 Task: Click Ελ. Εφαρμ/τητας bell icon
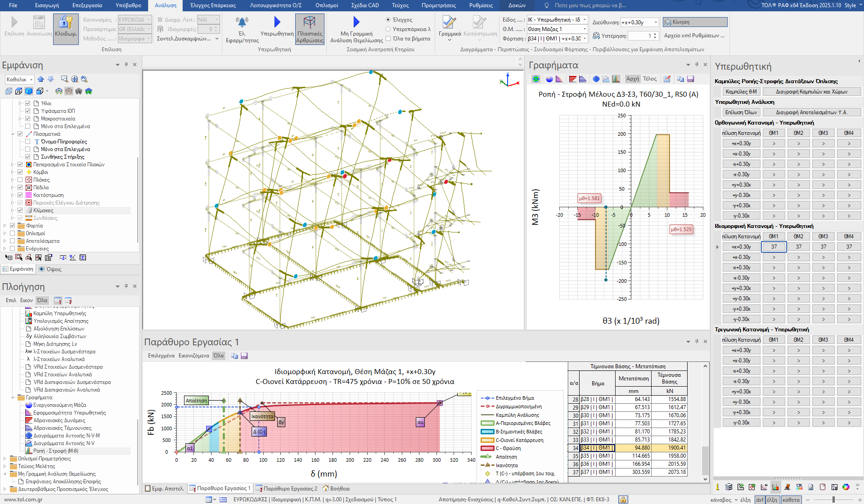pos(242,22)
